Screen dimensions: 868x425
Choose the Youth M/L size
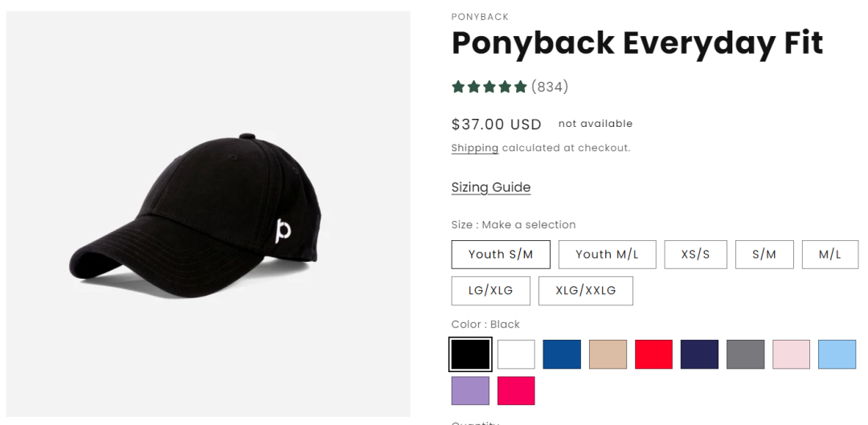pyautogui.click(x=607, y=254)
